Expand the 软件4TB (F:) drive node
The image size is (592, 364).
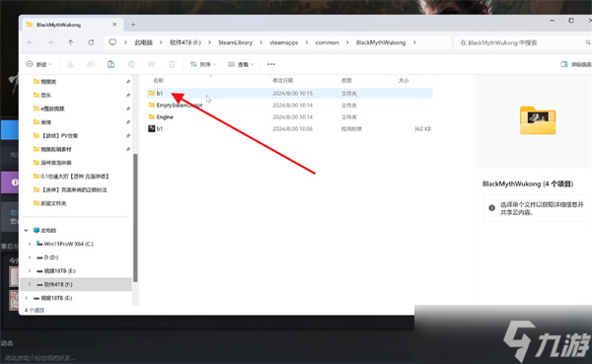point(30,284)
